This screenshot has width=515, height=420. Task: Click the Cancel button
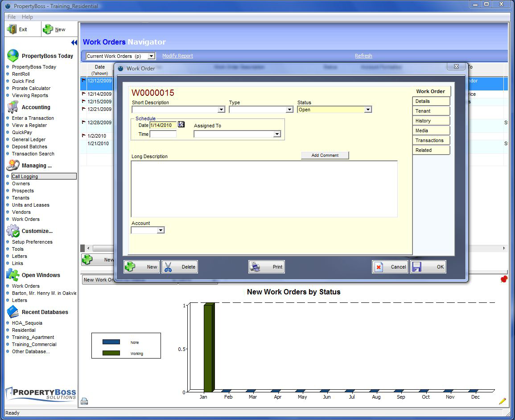[x=390, y=267]
